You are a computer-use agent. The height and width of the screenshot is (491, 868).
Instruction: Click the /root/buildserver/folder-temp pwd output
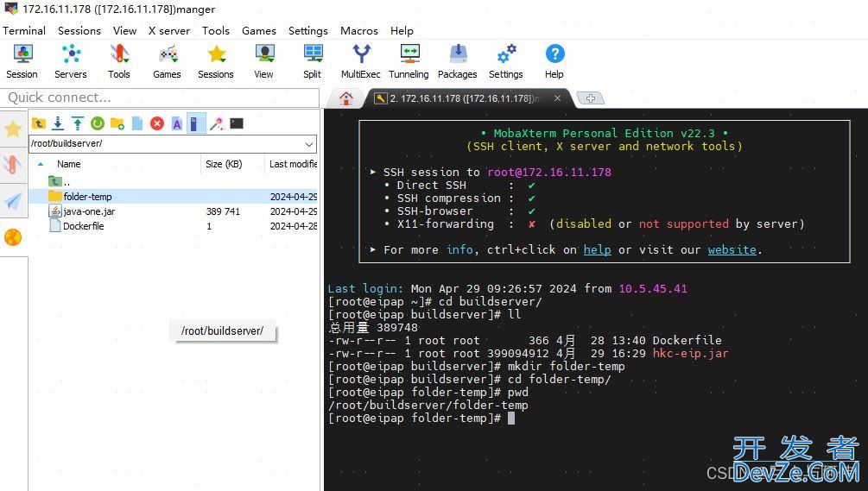pos(428,406)
